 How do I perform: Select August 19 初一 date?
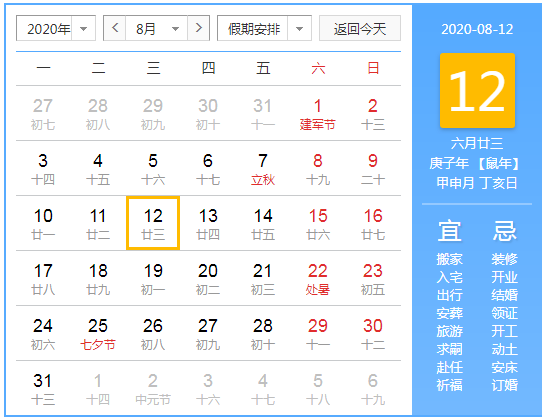coord(153,278)
